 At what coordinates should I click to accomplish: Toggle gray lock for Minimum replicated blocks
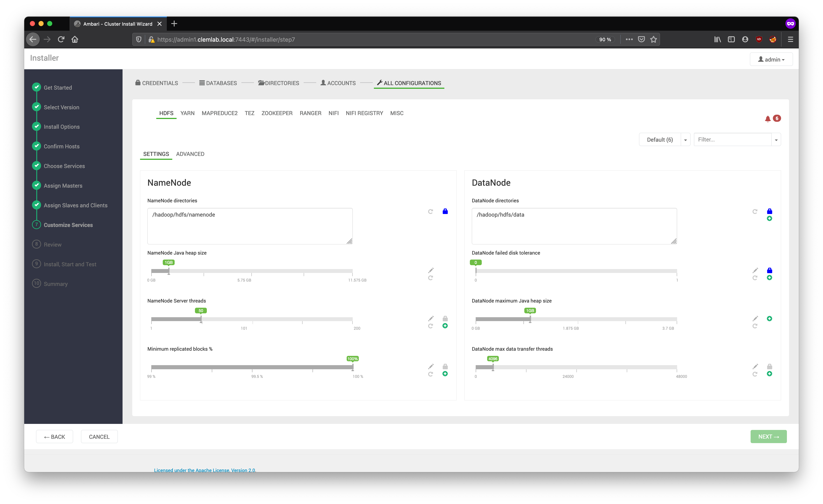tap(445, 366)
